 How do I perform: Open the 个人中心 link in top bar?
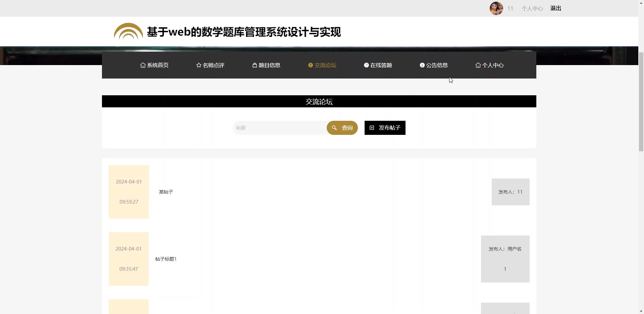click(532, 8)
